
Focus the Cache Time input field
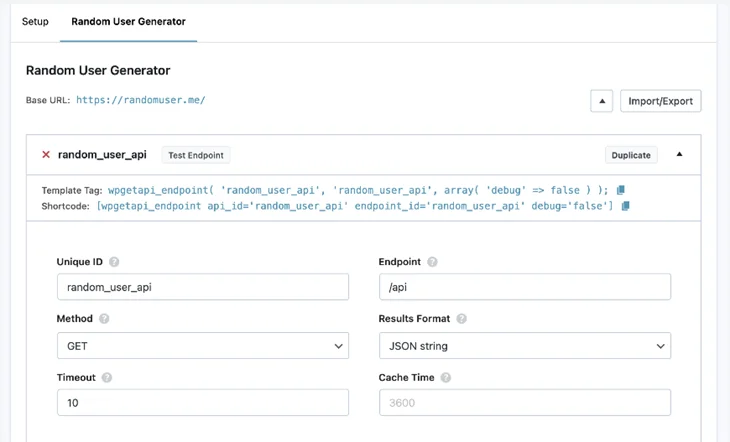525,402
